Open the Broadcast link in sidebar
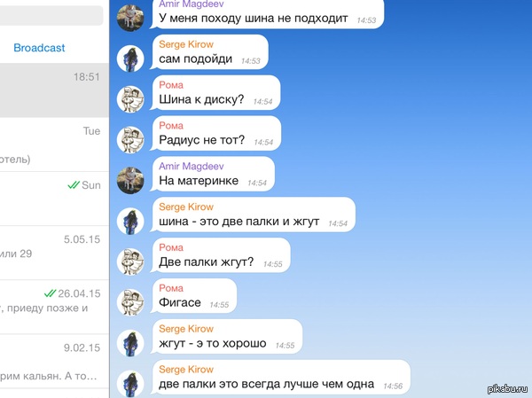This screenshot has height=398, width=532. [x=39, y=48]
